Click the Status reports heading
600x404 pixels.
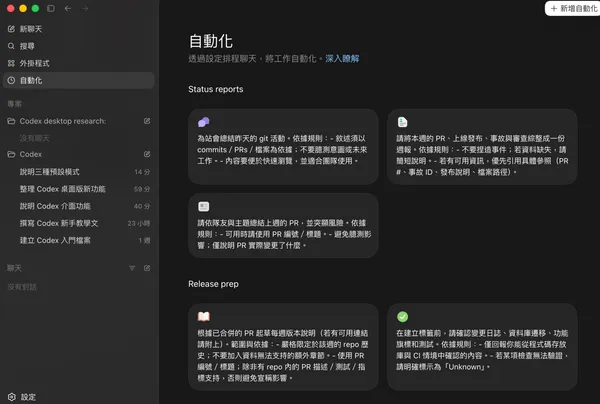(x=216, y=89)
